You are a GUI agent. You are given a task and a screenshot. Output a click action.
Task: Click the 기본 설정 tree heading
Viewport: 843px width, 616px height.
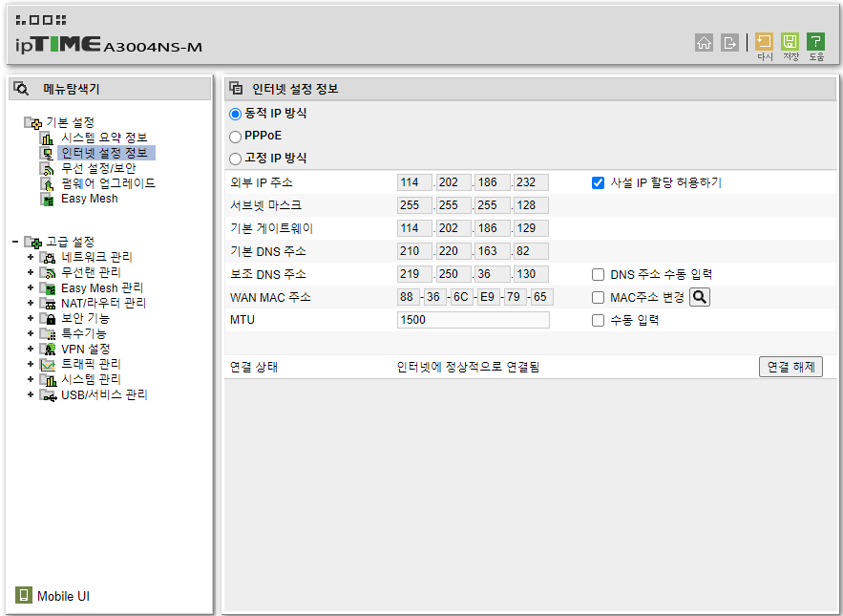[71, 122]
